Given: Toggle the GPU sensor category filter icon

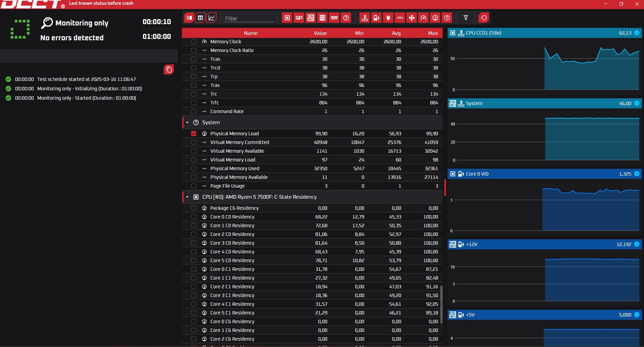Looking at the screenshot, I should click(299, 18).
